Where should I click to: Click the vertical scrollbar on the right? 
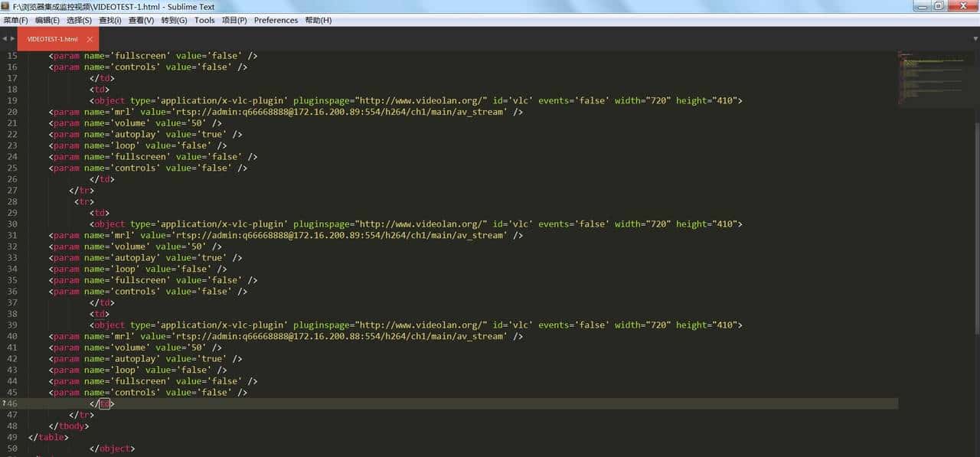click(977, 230)
